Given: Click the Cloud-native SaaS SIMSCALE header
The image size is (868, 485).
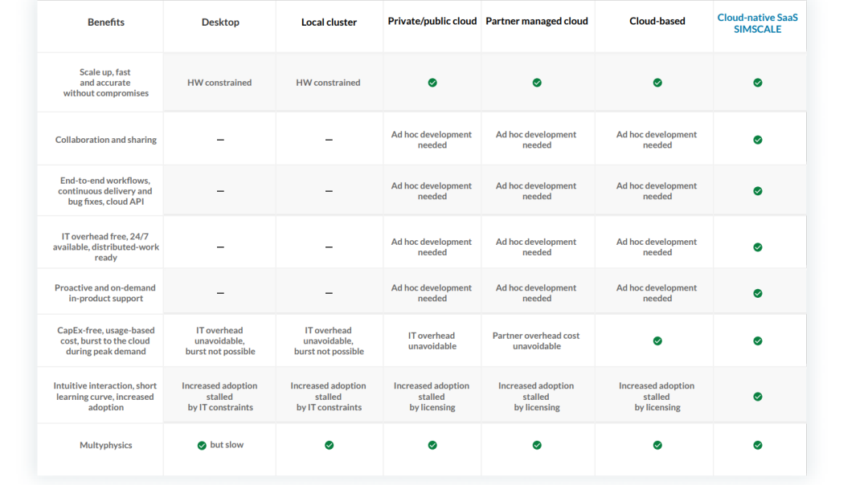Looking at the screenshot, I should (x=758, y=23).
